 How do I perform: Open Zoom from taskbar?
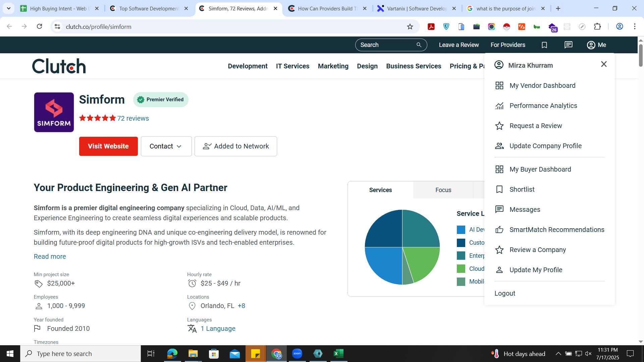[x=297, y=354]
